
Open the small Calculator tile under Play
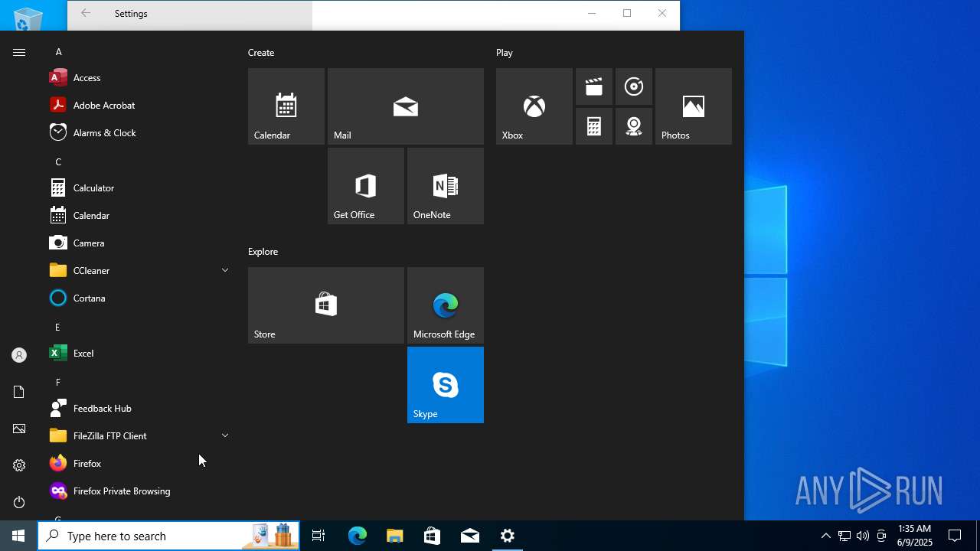594,126
